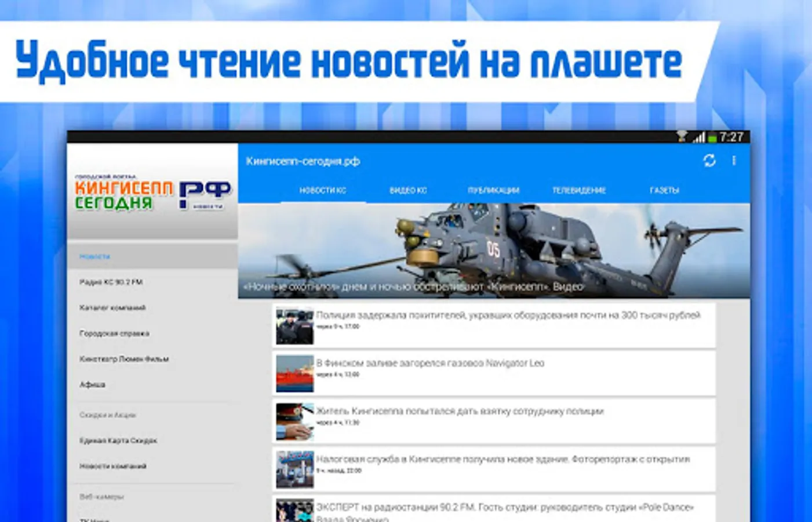Open article about взятку сотруднику полиции
Viewport: 812px width, 522px height.
click(x=494, y=421)
